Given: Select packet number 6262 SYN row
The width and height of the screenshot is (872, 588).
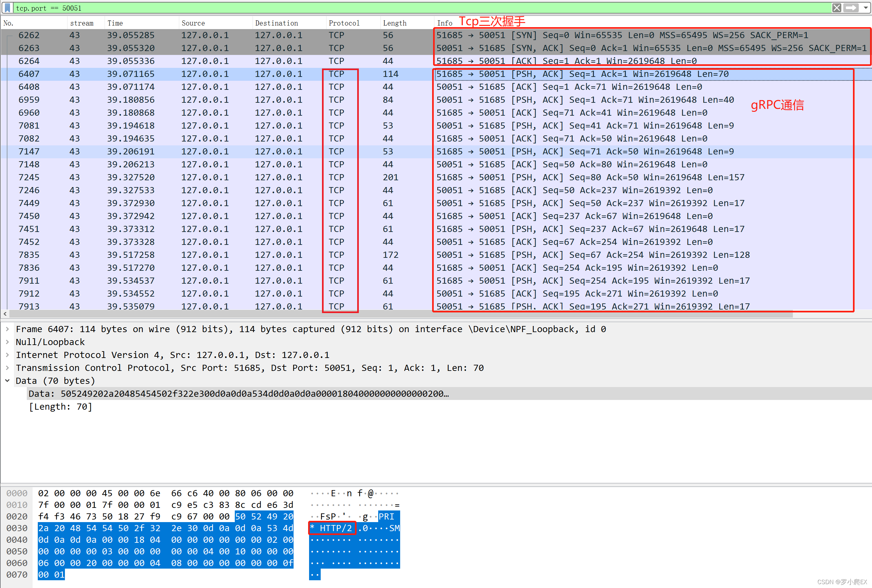Looking at the screenshot, I should coord(225,35).
